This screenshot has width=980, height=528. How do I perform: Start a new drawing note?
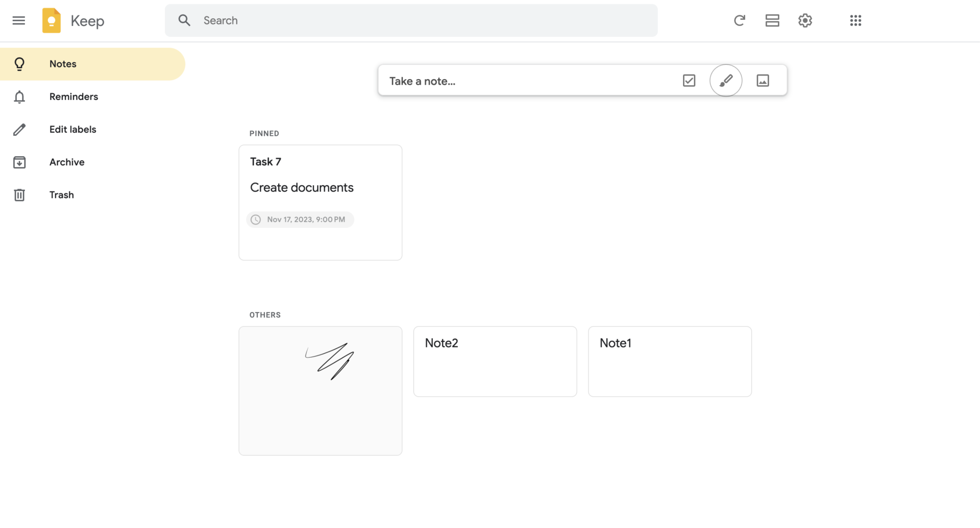[x=726, y=80]
